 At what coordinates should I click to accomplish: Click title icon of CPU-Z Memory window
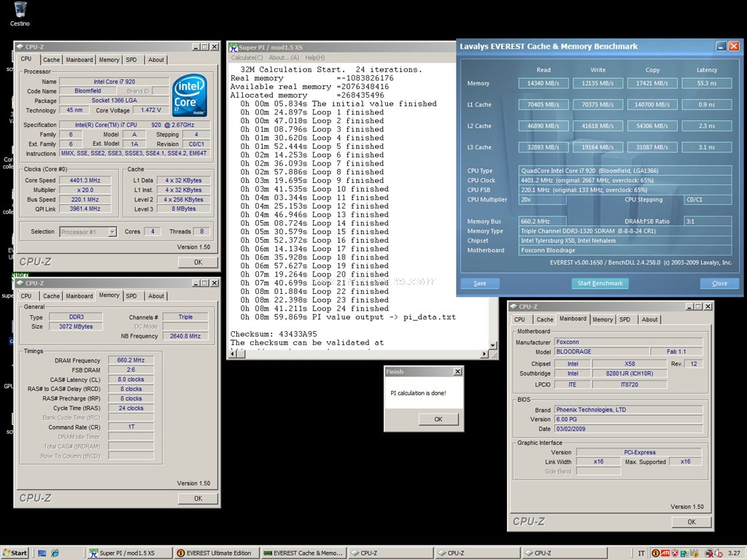(x=20, y=283)
